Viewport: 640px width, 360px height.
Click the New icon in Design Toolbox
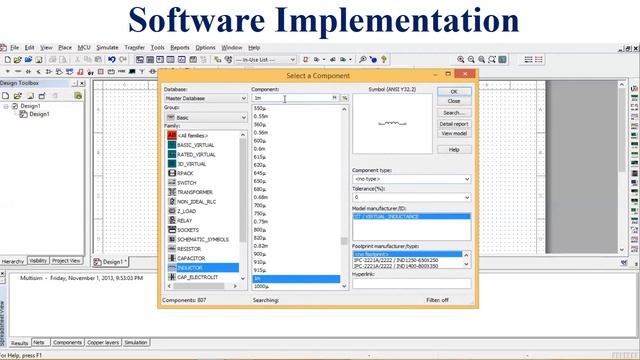[x=6, y=96]
